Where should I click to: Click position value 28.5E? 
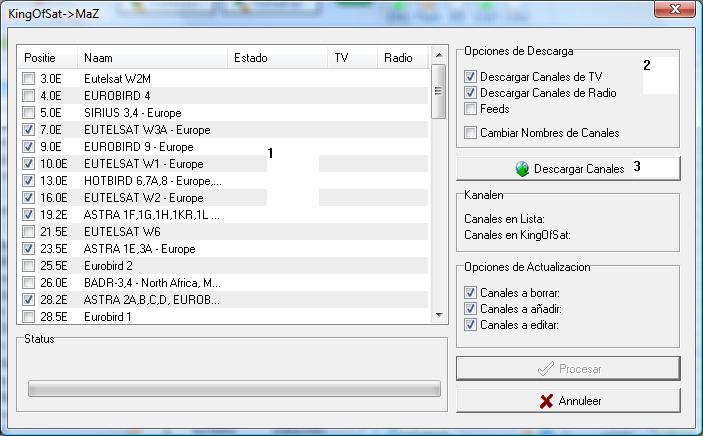(x=53, y=317)
